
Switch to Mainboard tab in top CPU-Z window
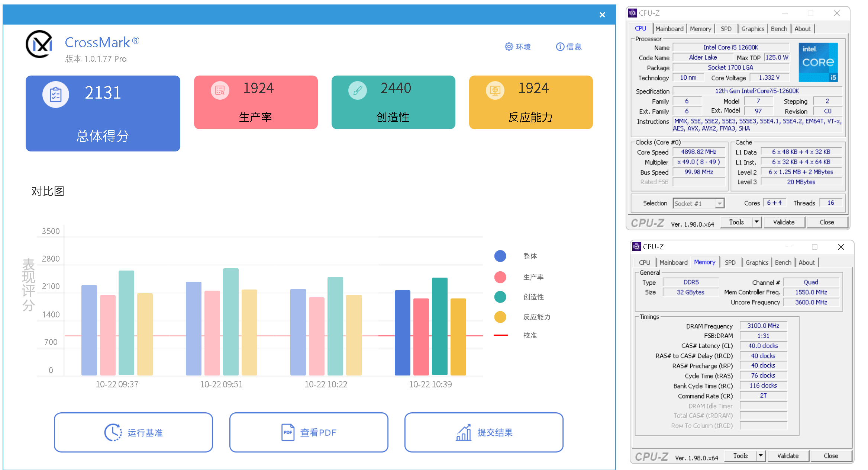click(x=669, y=29)
